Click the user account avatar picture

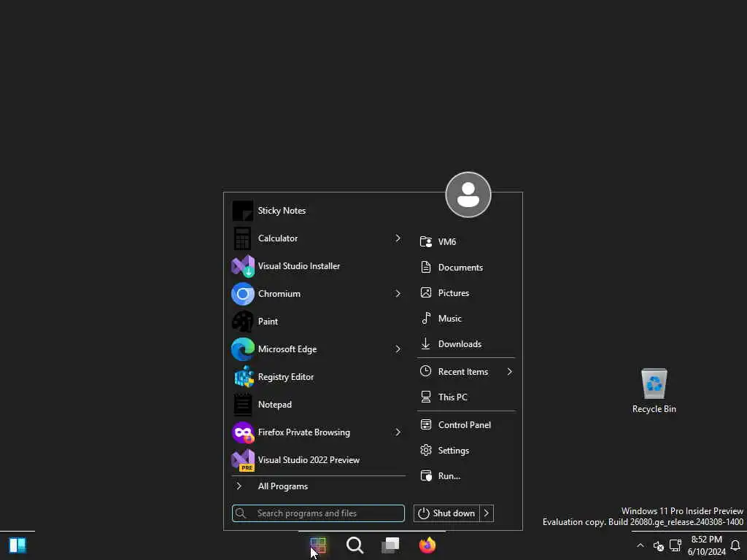click(468, 195)
